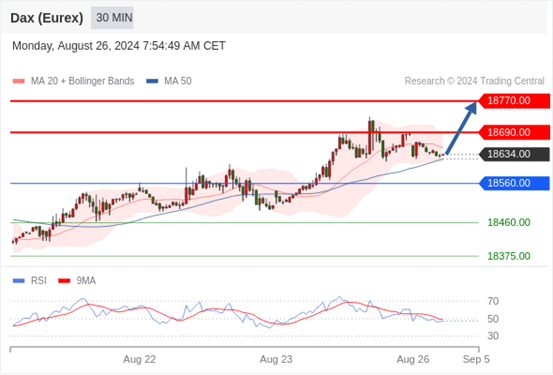Click the MA 50 blue legend swatch
The height and width of the screenshot is (375, 553).
(x=152, y=81)
